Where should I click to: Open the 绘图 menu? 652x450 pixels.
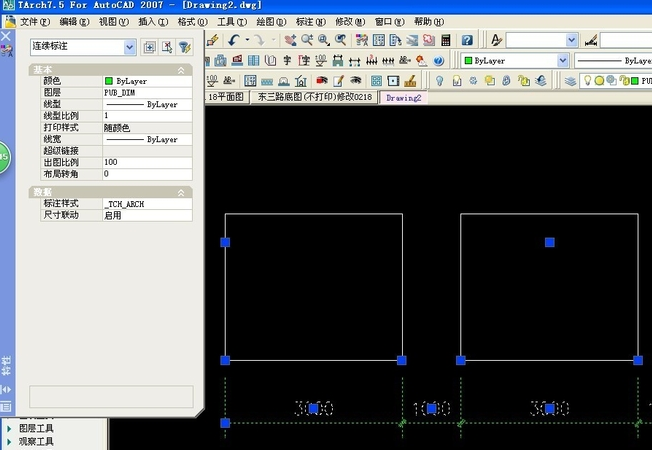pos(272,22)
